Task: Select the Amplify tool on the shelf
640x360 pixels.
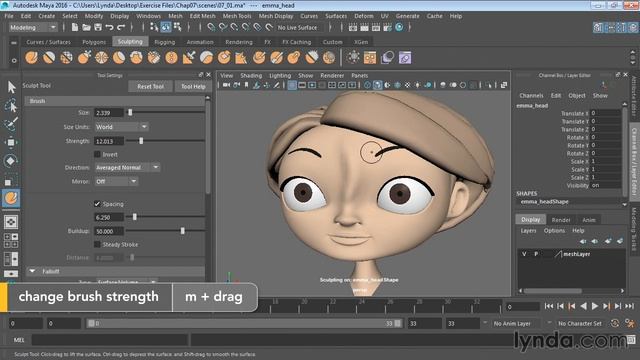Action: click(311, 58)
